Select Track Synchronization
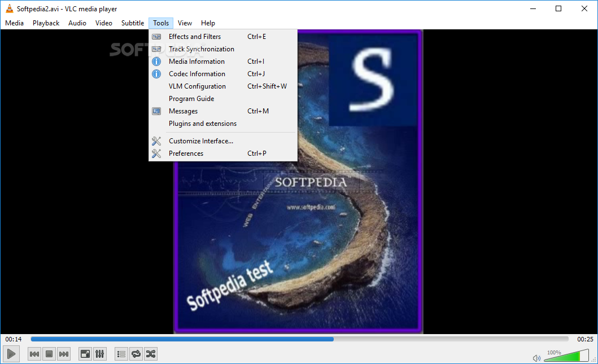The height and width of the screenshot is (364, 598). click(x=222, y=49)
